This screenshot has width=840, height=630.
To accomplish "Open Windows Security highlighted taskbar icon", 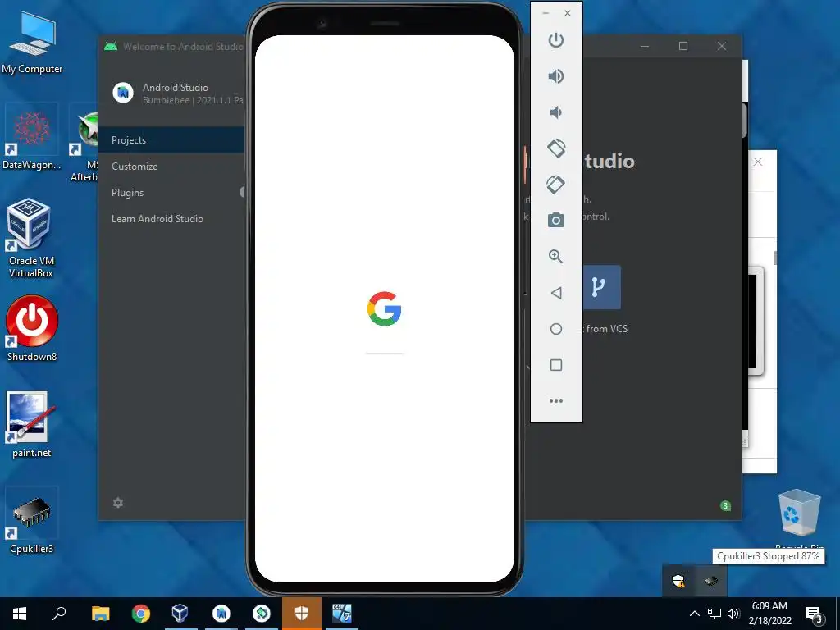I will [302, 614].
